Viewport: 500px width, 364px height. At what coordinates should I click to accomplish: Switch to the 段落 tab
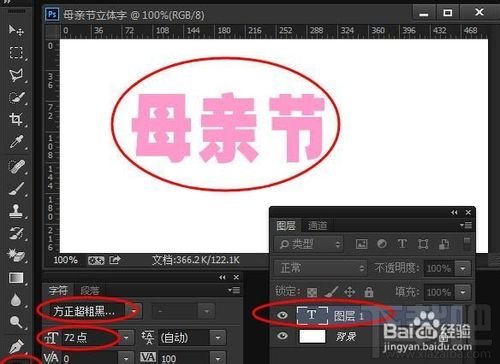89,290
